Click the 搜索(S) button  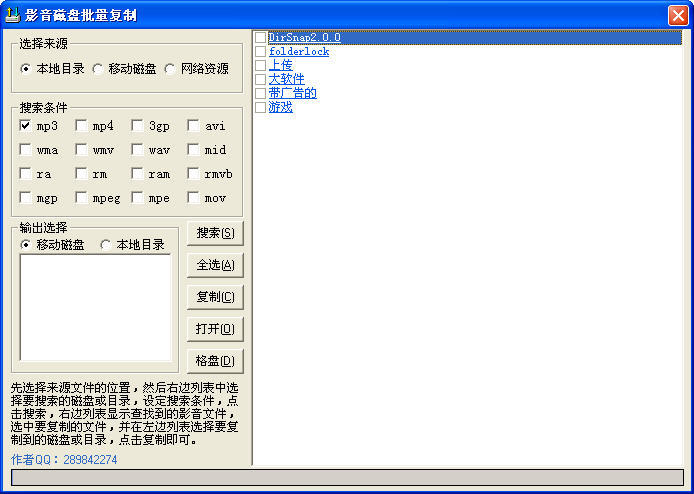(215, 233)
